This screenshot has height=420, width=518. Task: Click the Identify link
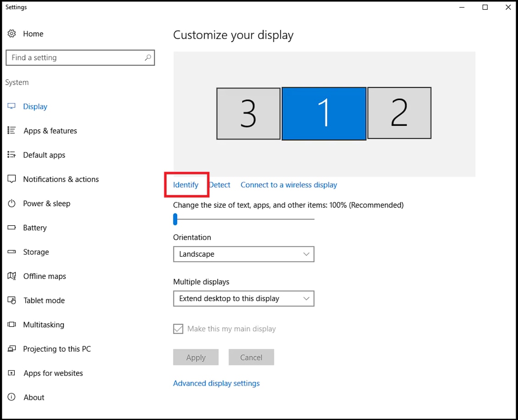coord(186,185)
